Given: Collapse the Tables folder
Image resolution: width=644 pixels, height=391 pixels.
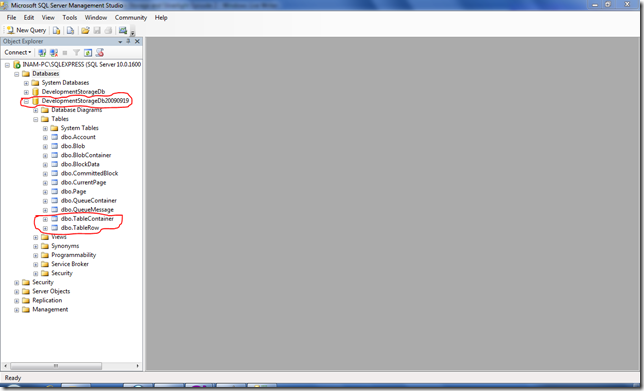Looking at the screenshot, I should [x=36, y=120].
